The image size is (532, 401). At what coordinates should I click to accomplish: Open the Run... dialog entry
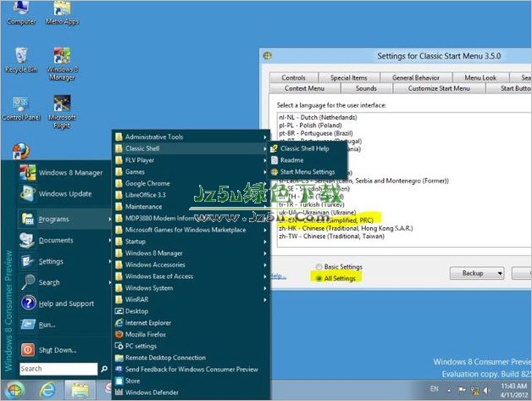point(64,324)
